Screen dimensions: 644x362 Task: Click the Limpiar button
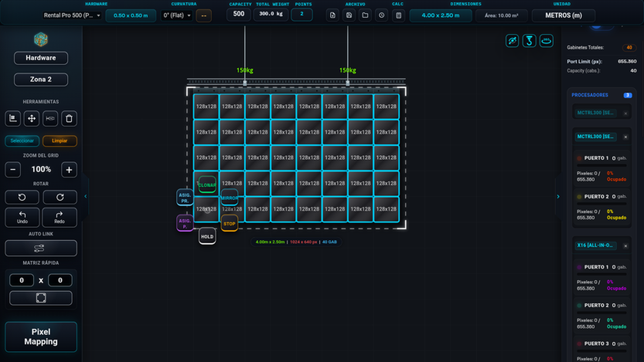pos(60,141)
